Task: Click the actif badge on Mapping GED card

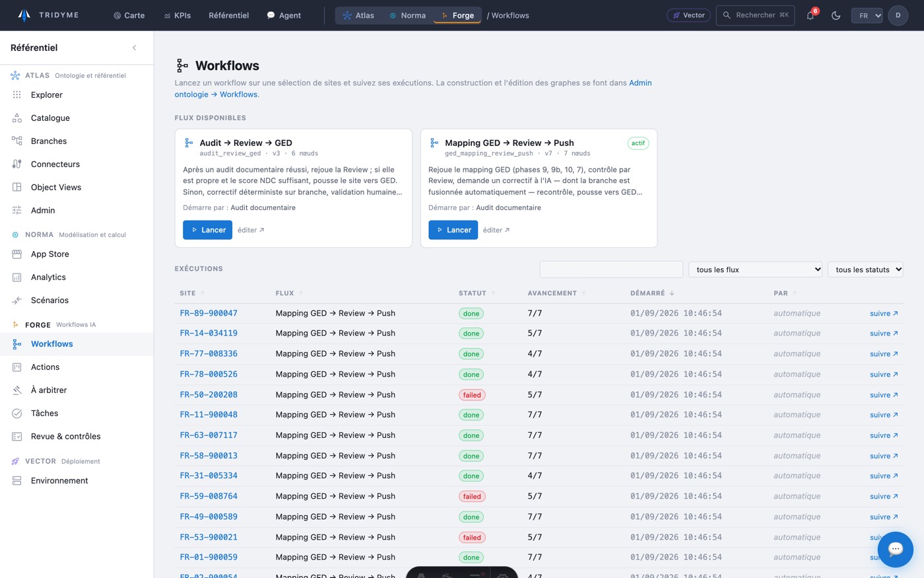Action: [638, 143]
